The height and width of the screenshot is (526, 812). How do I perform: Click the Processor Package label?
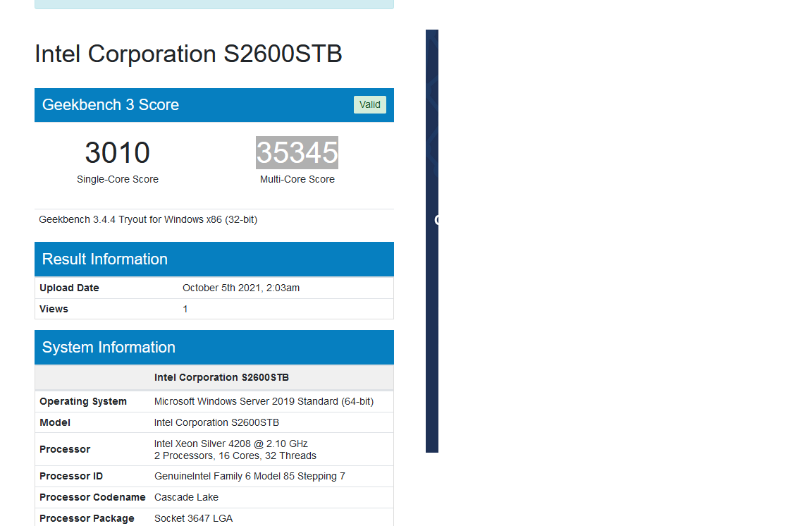click(x=87, y=519)
